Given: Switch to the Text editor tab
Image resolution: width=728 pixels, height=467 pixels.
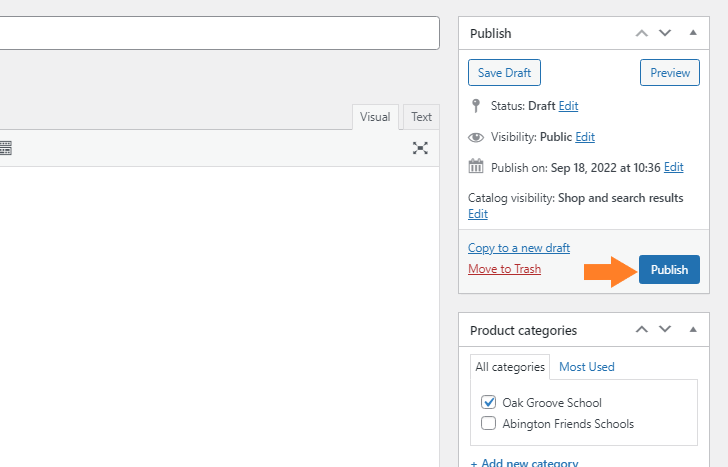Looking at the screenshot, I should coord(421,117).
